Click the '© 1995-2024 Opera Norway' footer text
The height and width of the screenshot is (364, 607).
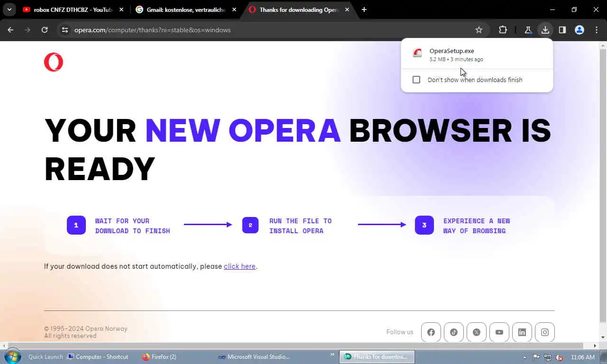point(86,328)
